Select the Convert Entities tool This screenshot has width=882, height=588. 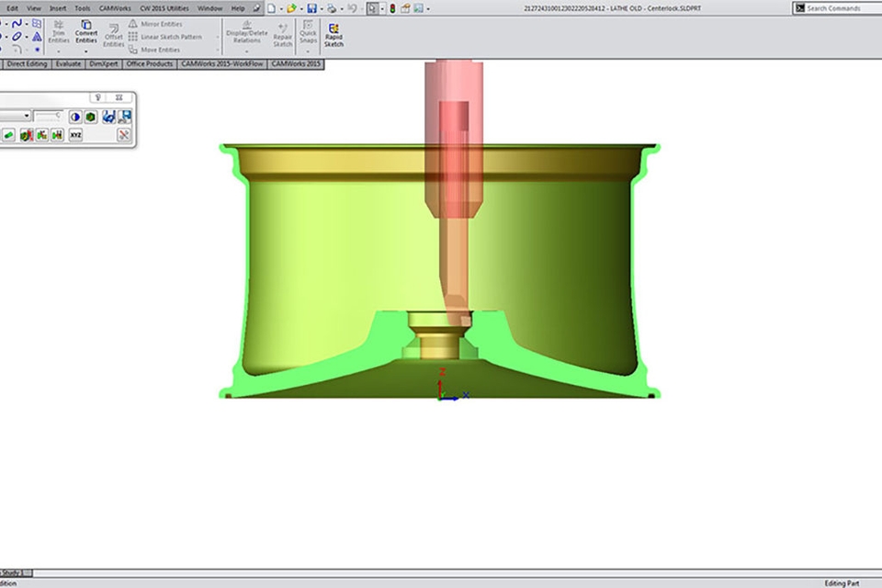tap(85, 31)
